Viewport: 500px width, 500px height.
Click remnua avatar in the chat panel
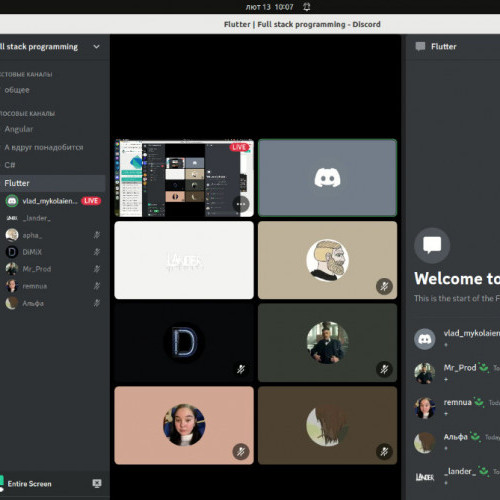coord(424,408)
